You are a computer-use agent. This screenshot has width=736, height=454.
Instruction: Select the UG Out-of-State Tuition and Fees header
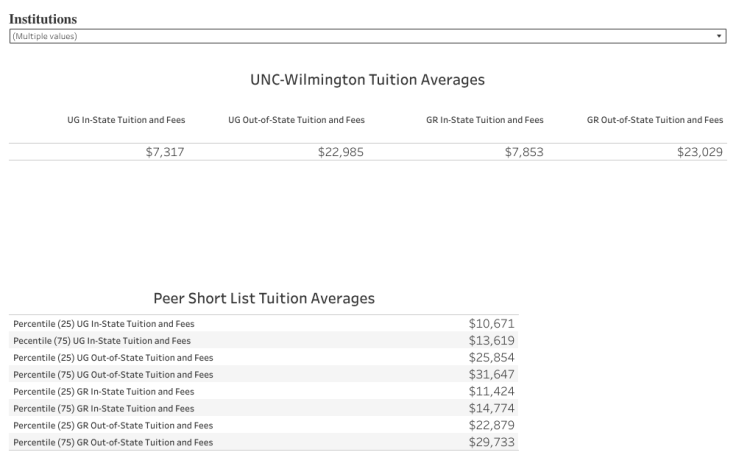click(297, 120)
